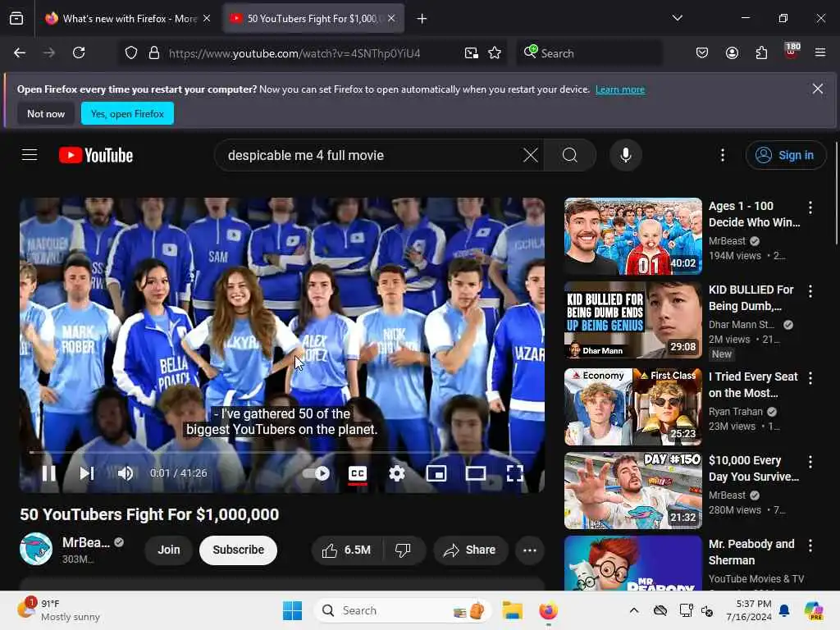Clear the YouTube search query
The image size is (840, 630).
point(531,155)
